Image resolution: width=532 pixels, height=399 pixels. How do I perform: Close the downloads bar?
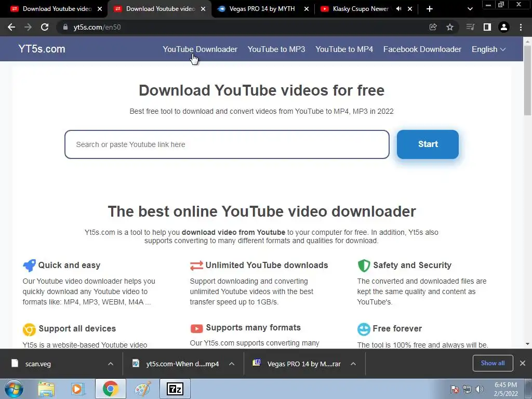pyautogui.click(x=523, y=363)
